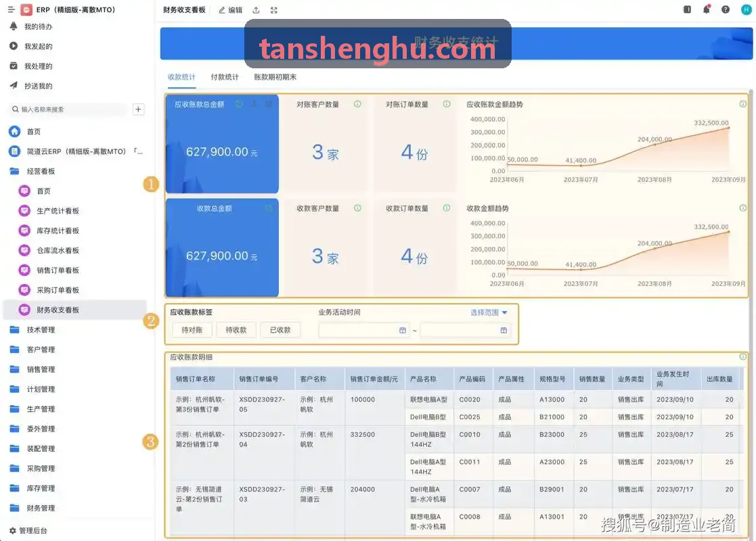Sort by 销售订单金额/元 column header
This screenshot has width=756, height=541.
click(374, 379)
